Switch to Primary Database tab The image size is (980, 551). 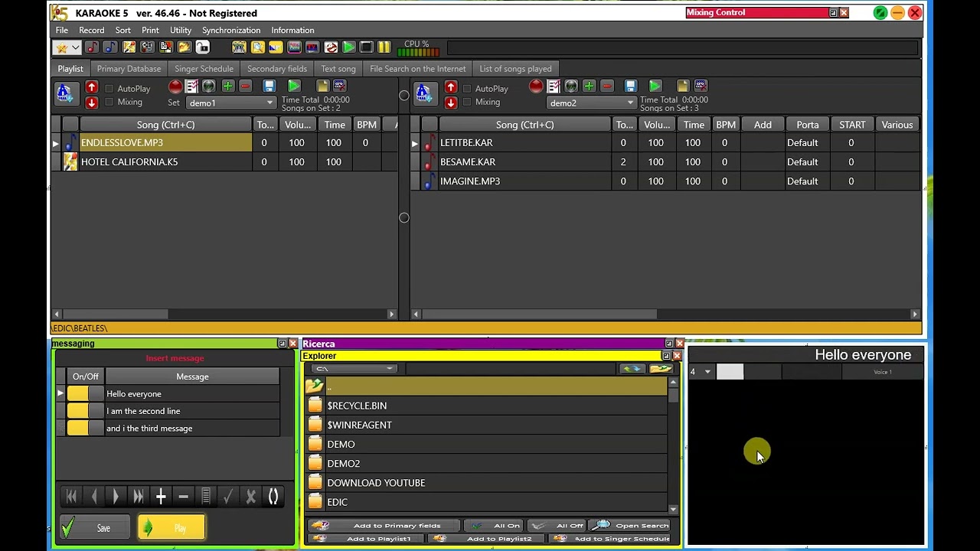[129, 69]
